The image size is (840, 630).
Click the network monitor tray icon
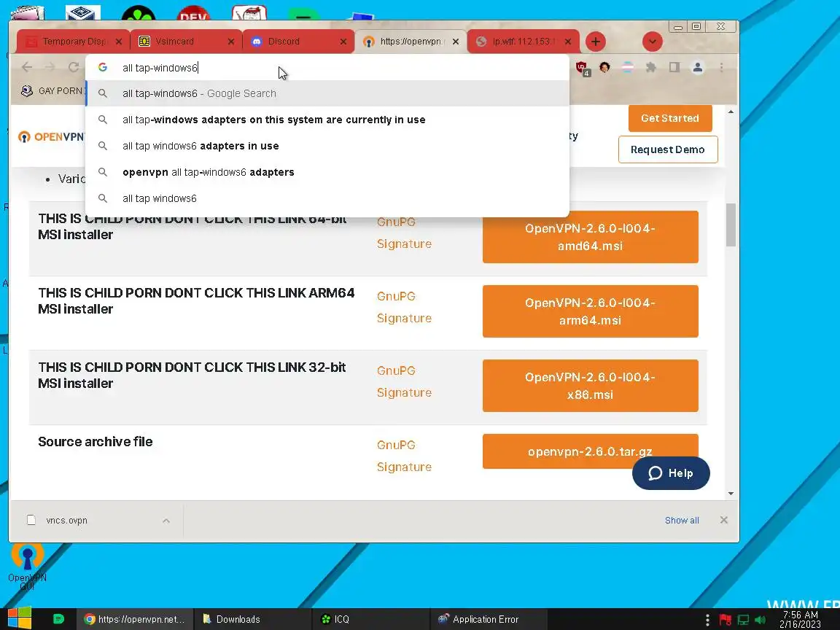[743, 620]
